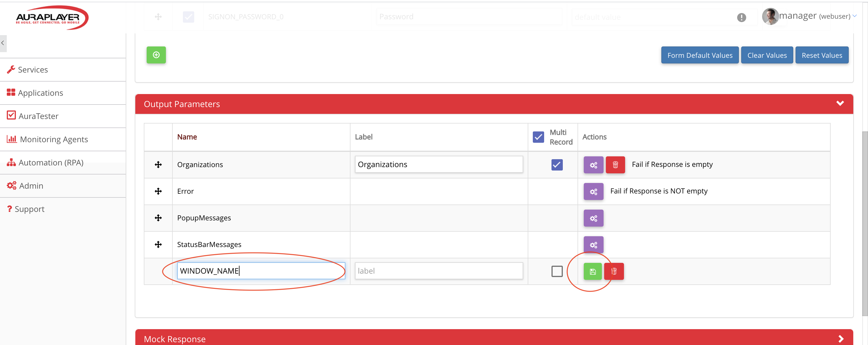Image resolution: width=868 pixels, height=345 pixels.
Task: Click the green add parameter plus button
Action: pos(156,55)
